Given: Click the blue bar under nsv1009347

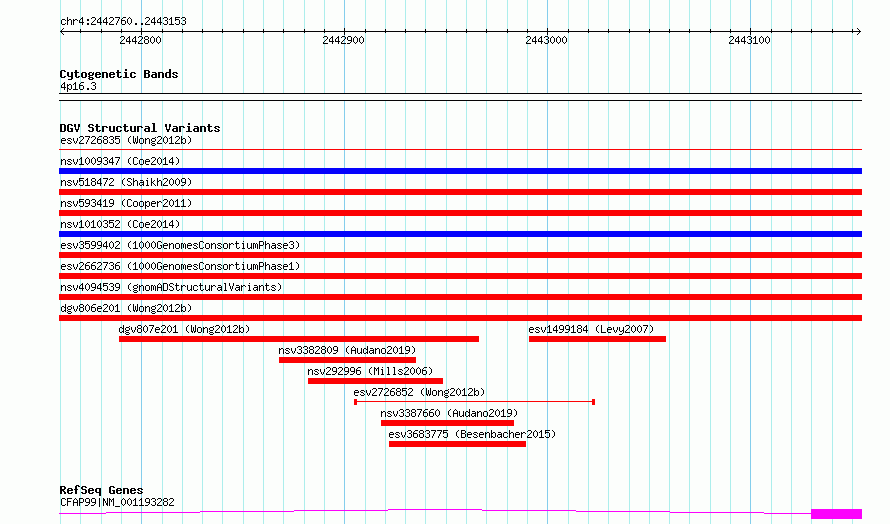Looking at the screenshot, I should (460, 171).
